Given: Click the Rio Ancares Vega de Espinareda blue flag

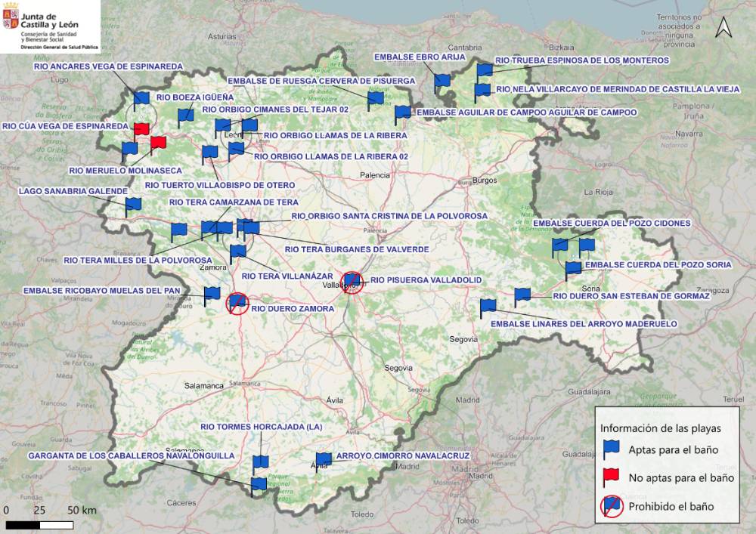Looking at the screenshot, I should tap(141, 100).
